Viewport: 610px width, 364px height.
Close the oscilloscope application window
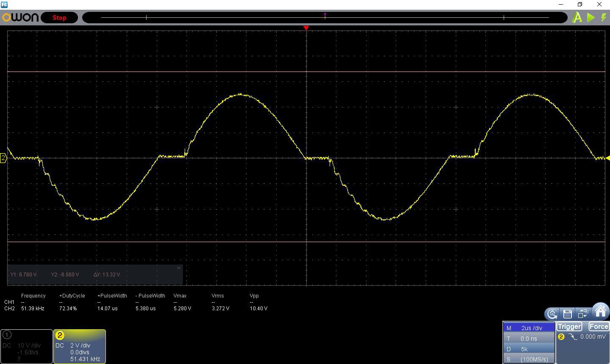[599, 4]
